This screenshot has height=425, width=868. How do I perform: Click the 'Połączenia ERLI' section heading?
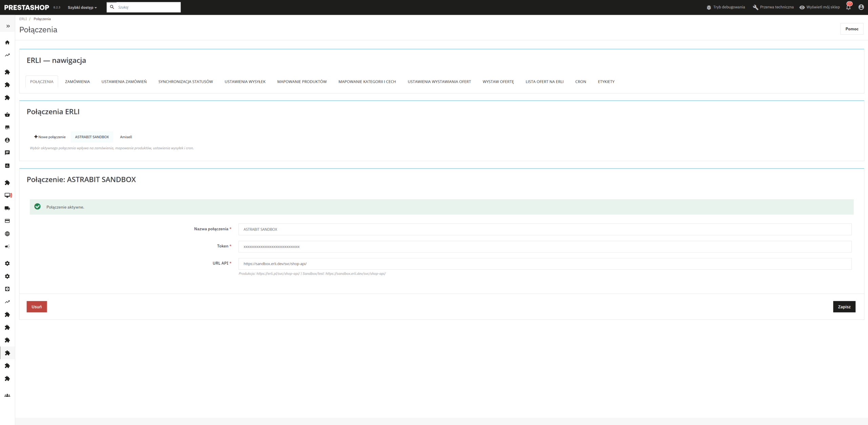tap(53, 112)
